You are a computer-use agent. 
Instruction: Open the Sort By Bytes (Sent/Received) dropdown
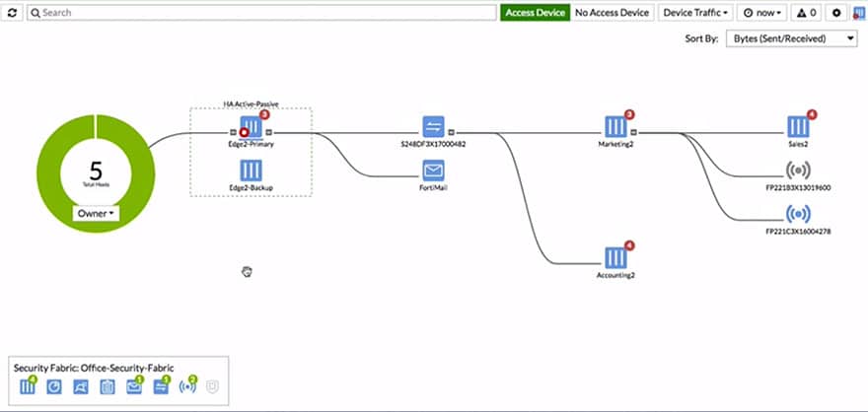tap(792, 38)
